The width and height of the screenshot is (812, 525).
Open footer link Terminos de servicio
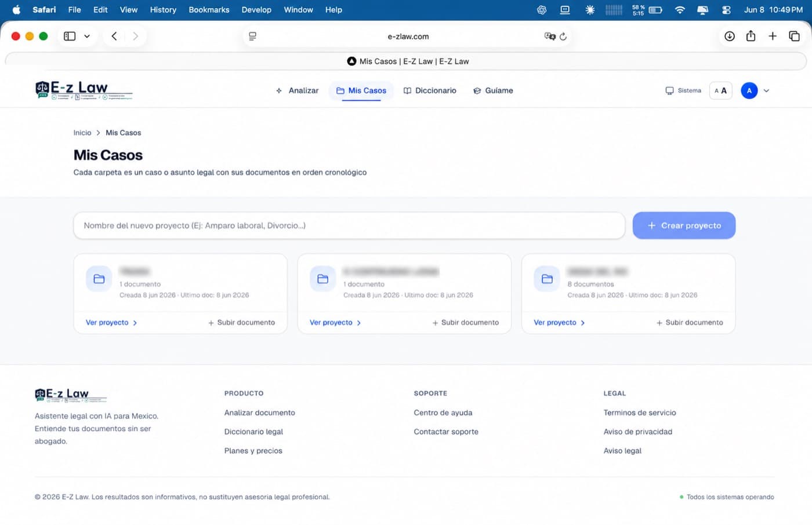click(640, 413)
